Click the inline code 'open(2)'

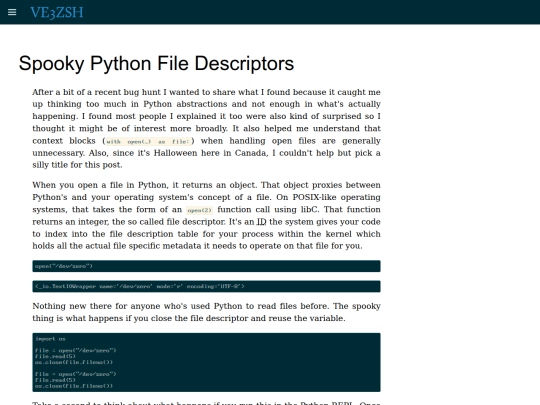199,210
